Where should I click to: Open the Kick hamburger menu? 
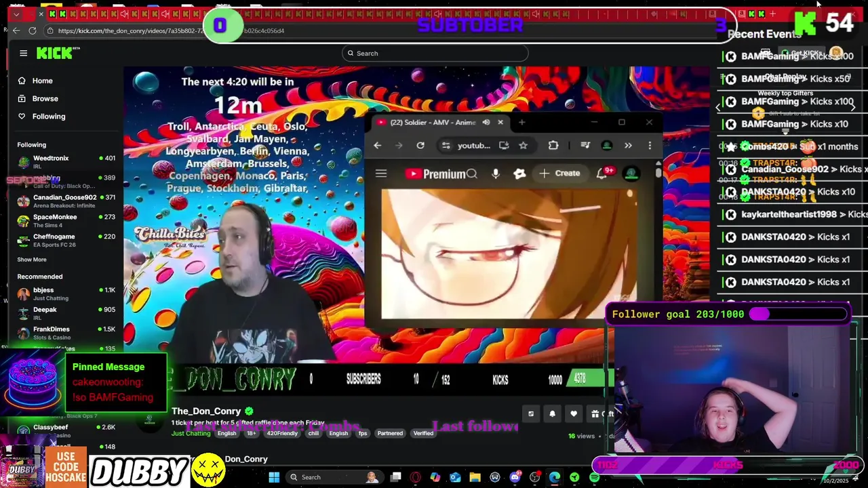tap(23, 53)
